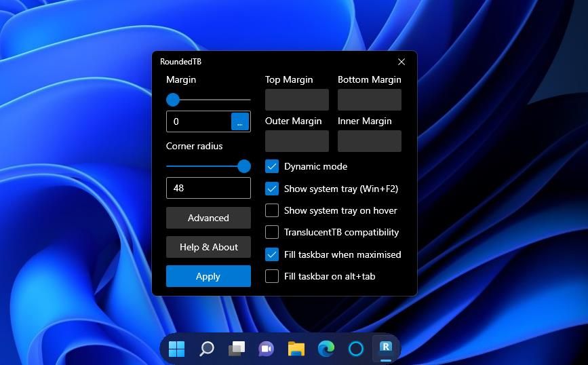This screenshot has width=588, height=365.
Task: Open taskbar Search magnifier icon
Action: point(206,349)
